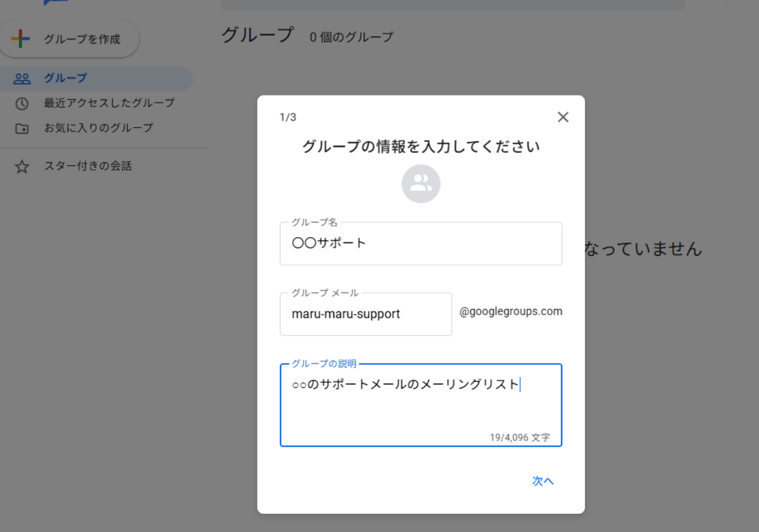Click the search bar at the top

(x=453, y=5)
